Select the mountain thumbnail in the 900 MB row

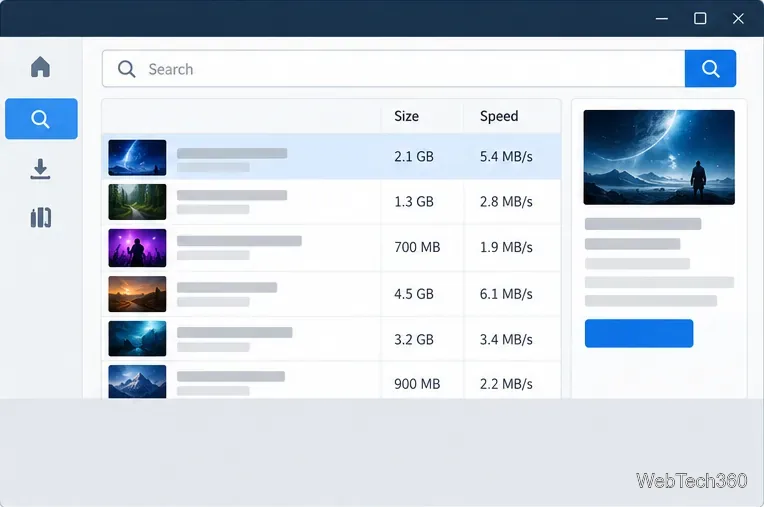point(137,382)
